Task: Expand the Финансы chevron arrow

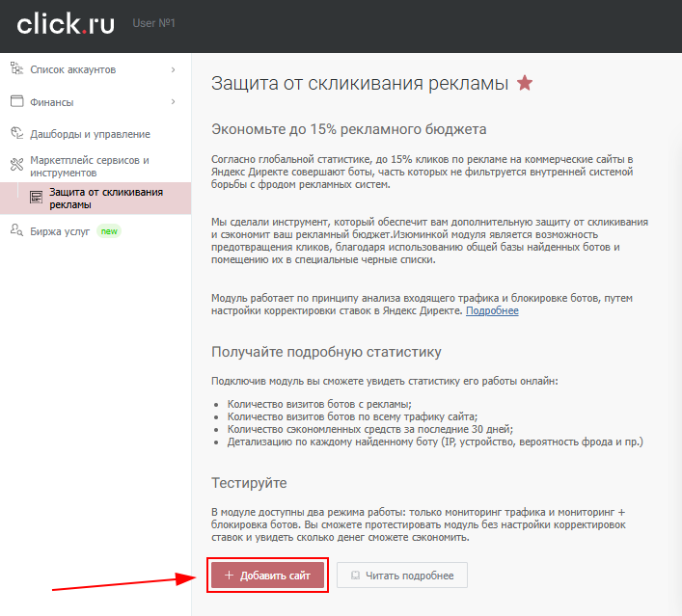Action: pyautogui.click(x=173, y=102)
